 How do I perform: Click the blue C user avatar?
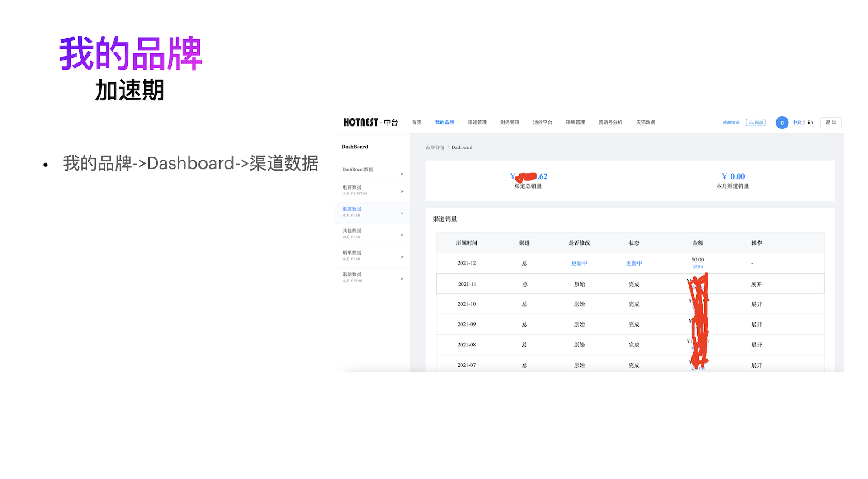(x=782, y=123)
